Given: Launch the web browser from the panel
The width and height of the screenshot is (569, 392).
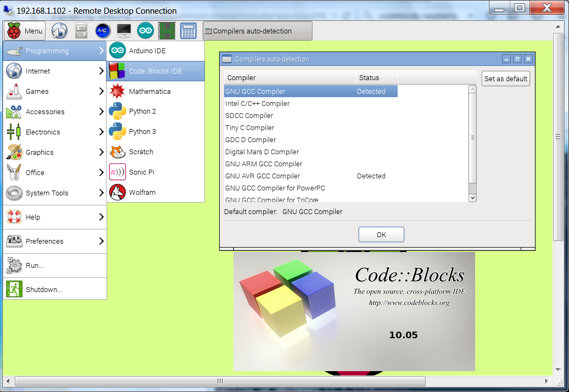Looking at the screenshot, I should click(59, 31).
